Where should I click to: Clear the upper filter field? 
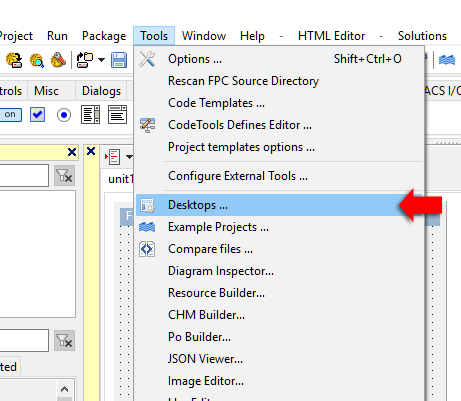64,175
